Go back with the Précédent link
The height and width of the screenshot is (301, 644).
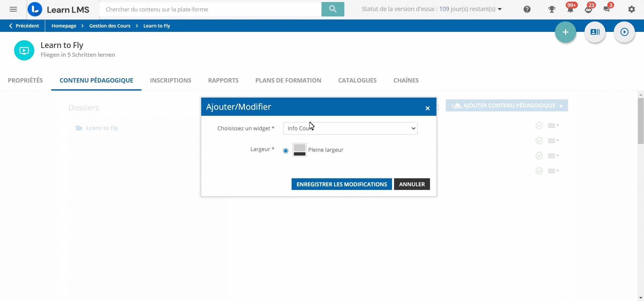point(24,26)
